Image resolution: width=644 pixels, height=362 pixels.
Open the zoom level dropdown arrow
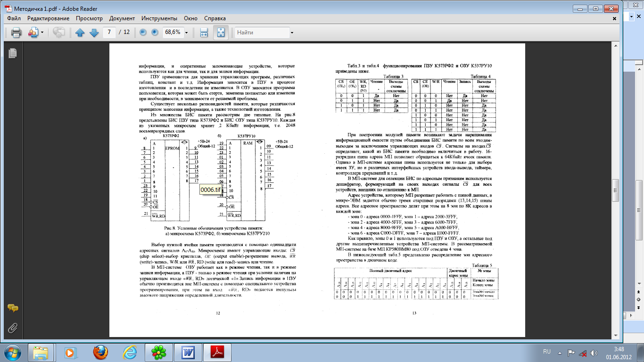[187, 33]
